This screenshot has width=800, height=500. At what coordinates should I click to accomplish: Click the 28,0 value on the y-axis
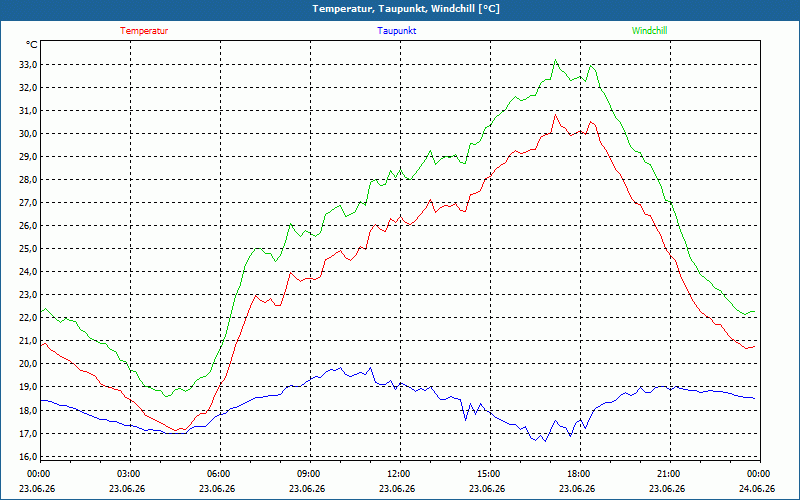tap(28, 180)
